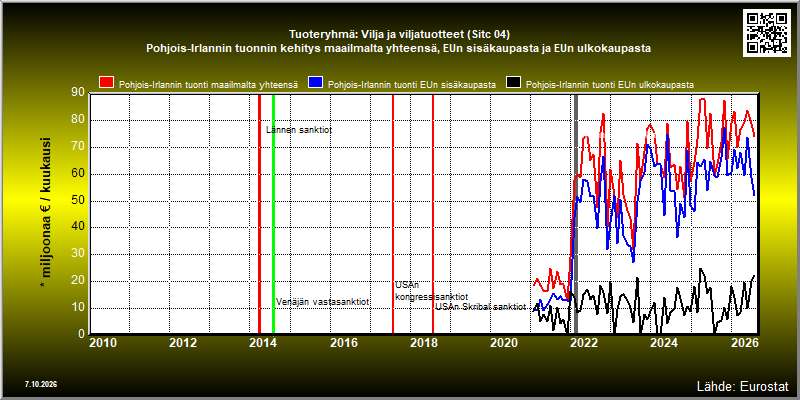Click the x-axis label '2026'
This screenshot has height=400, width=800.
(x=744, y=342)
